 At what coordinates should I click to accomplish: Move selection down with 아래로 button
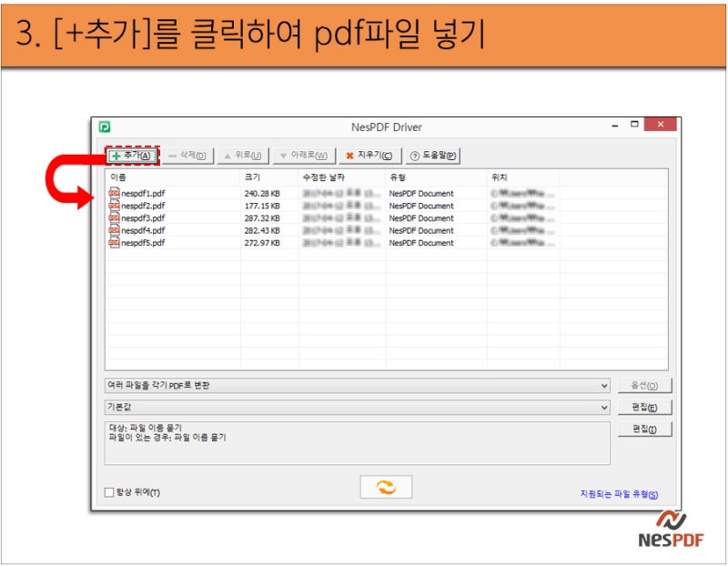304,156
